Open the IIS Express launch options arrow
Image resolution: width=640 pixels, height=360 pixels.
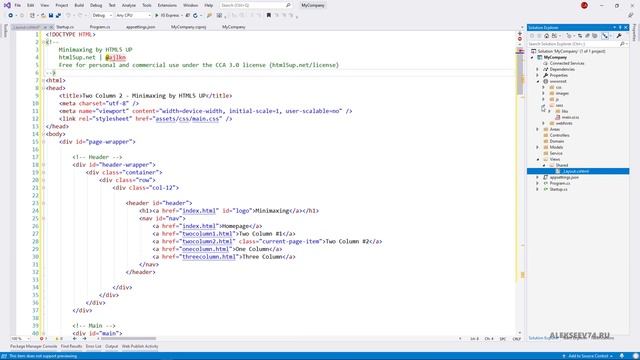(x=182, y=16)
